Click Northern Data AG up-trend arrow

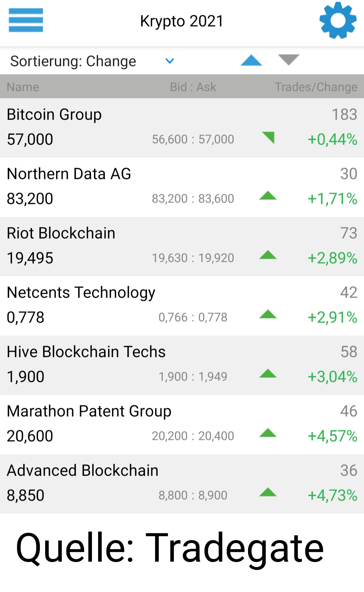pos(268,196)
